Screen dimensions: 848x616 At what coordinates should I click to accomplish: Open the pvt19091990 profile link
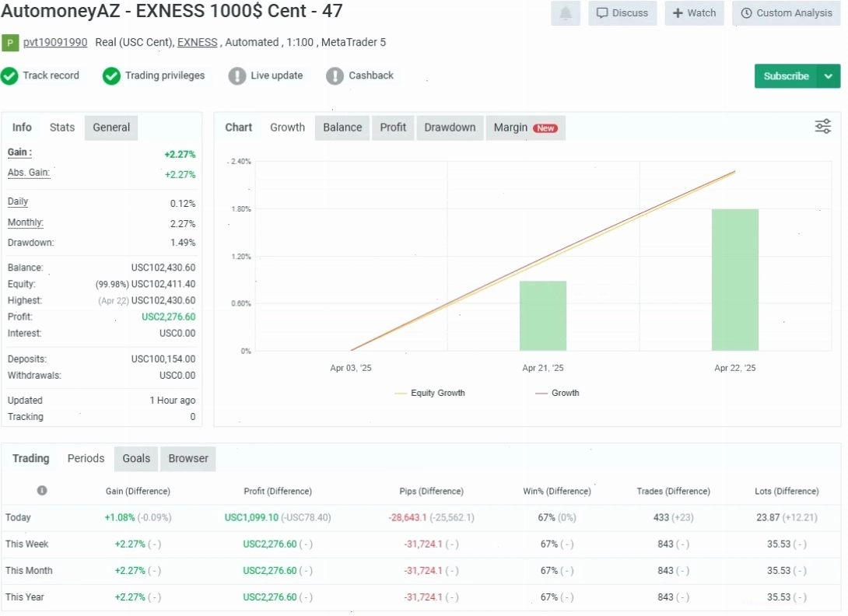55,42
